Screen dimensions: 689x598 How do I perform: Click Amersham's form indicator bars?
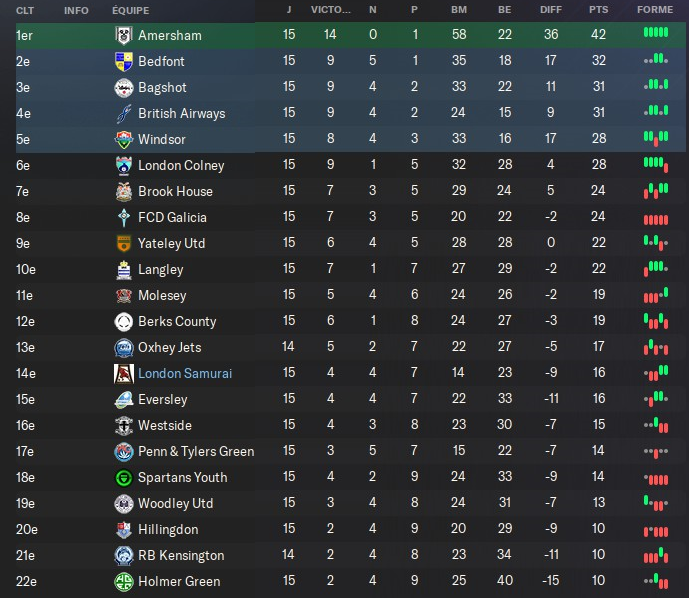click(655, 34)
